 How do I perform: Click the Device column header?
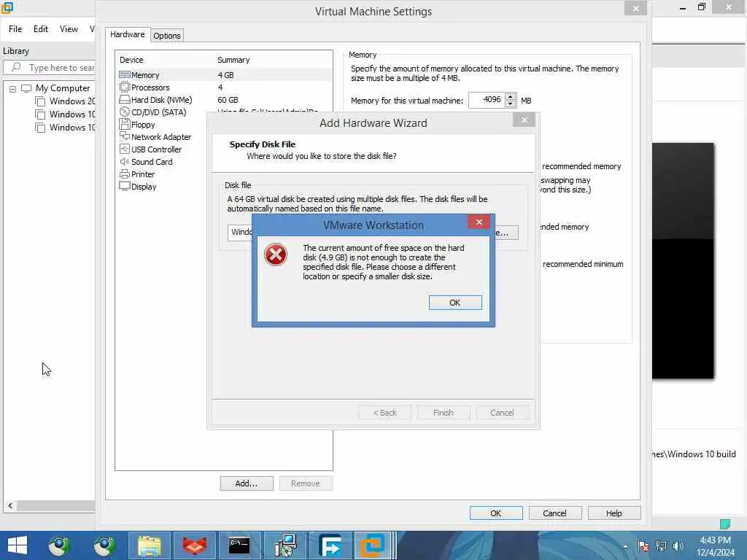tap(131, 60)
